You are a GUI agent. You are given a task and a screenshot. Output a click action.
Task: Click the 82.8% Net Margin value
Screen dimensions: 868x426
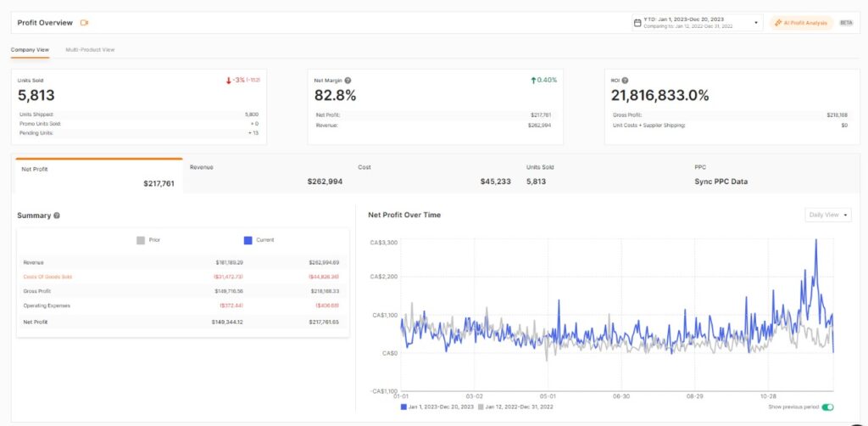(336, 95)
